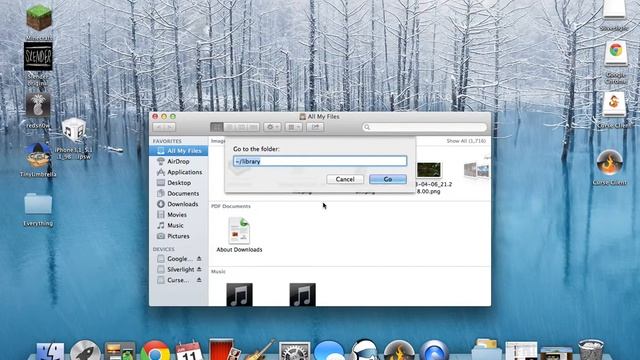This screenshot has width=640, height=360.
Task: Select the orange Curse Client disk icon
Action: [614, 104]
